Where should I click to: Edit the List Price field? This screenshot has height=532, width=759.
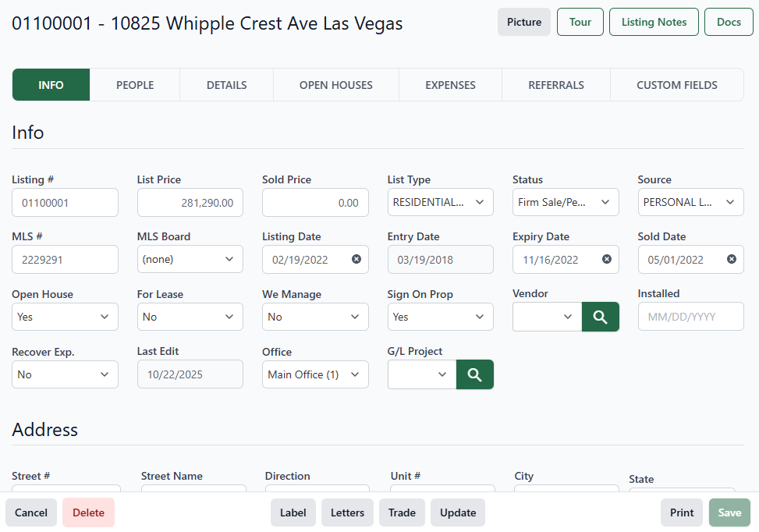[190, 202]
